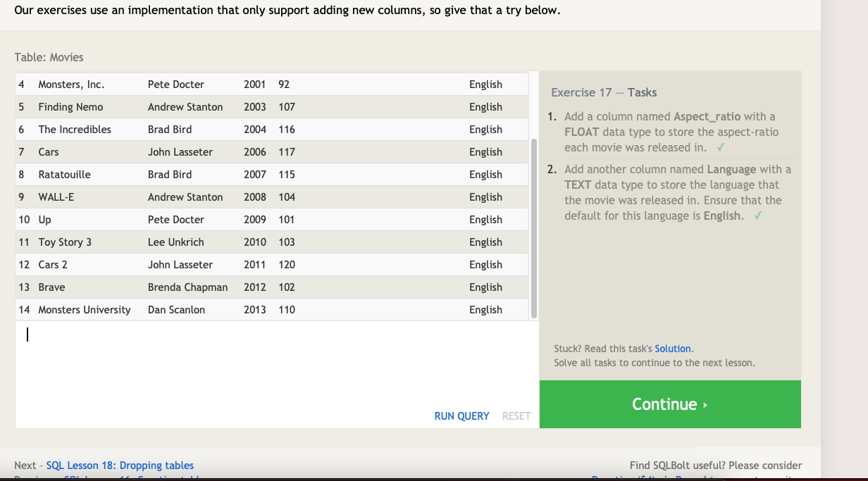This screenshot has height=481, width=868.
Task: Click director Dan Scanlon cell
Action: [176, 310]
